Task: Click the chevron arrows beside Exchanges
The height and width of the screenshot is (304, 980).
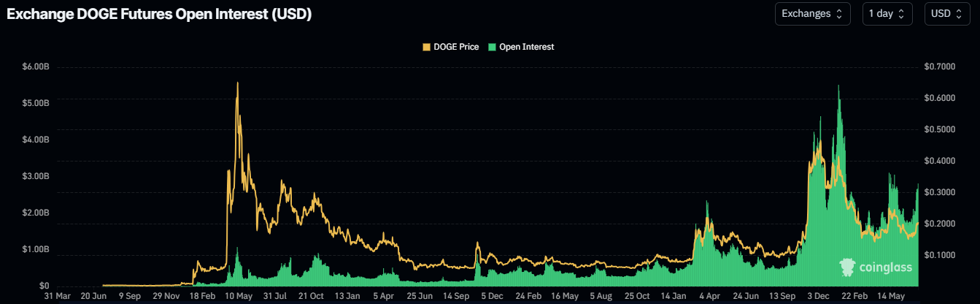Action: pyautogui.click(x=839, y=14)
